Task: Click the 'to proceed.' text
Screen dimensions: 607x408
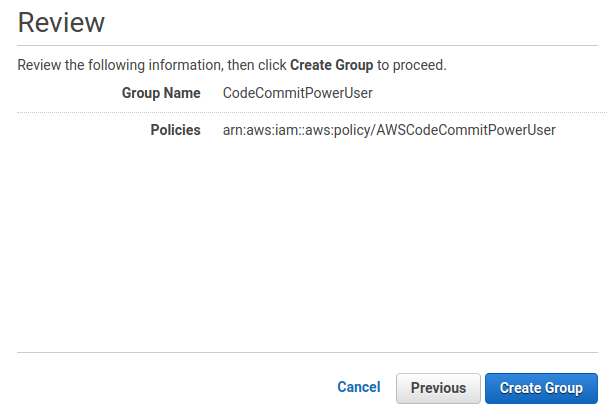Action: (x=412, y=65)
